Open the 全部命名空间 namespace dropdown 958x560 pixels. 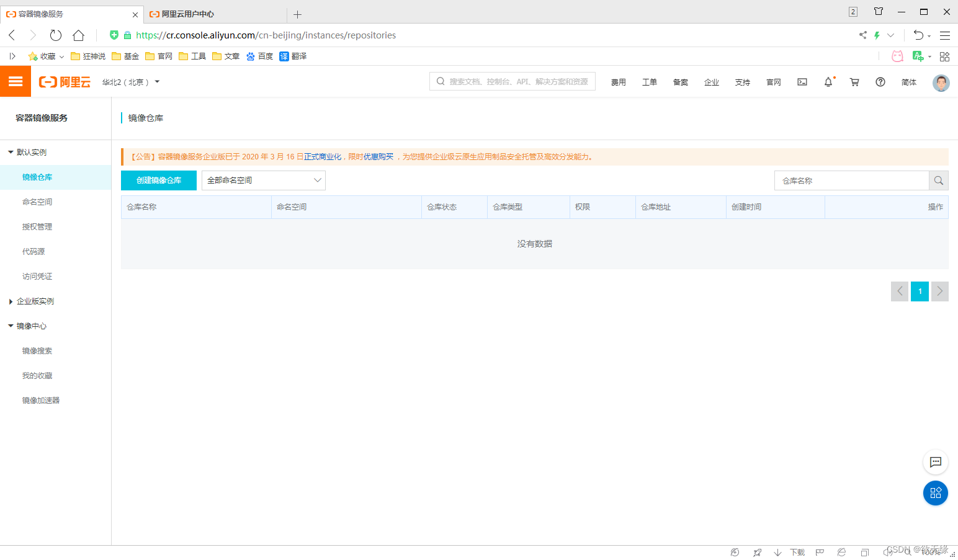pyautogui.click(x=264, y=180)
